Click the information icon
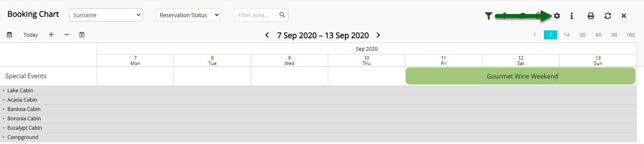Viewport: 644px width, 144px height. tap(572, 16)
